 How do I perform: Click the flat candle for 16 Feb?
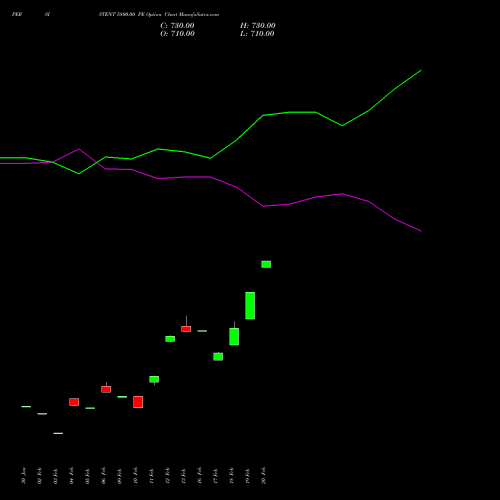click(202, 331)
